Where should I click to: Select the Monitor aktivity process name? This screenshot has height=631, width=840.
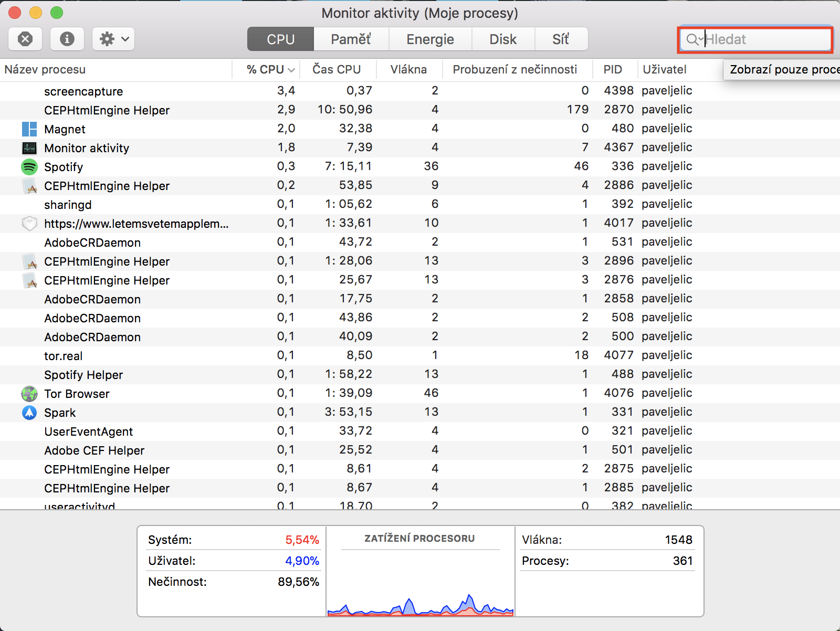point(87,148)
